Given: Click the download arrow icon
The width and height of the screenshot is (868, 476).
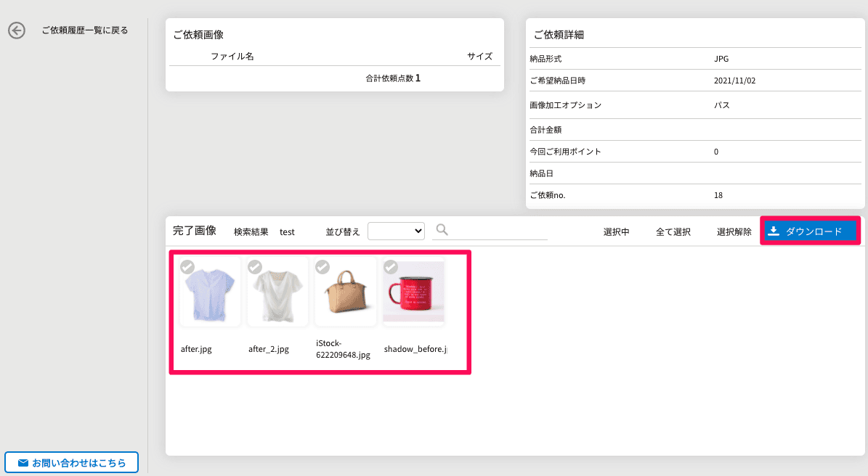Looking at the screenshot, I should pos(774,231).
